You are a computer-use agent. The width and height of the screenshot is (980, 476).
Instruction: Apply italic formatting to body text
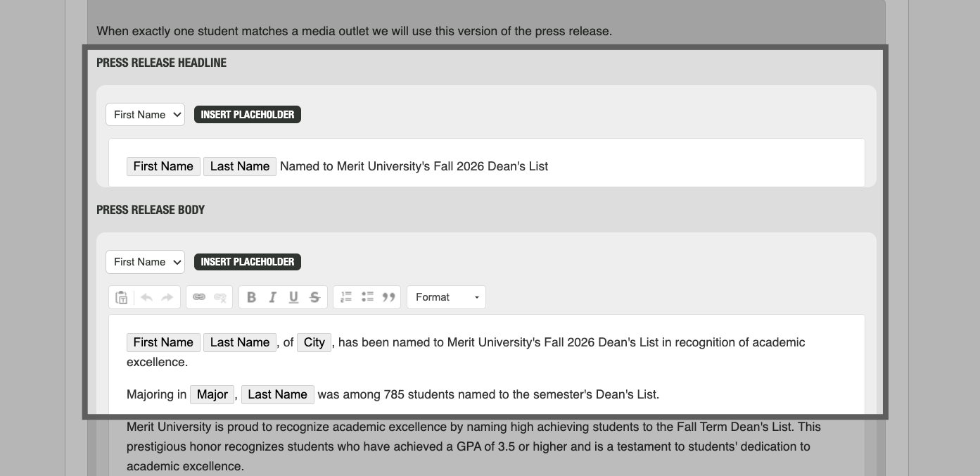pyautogui.click(x=272, y=296)
